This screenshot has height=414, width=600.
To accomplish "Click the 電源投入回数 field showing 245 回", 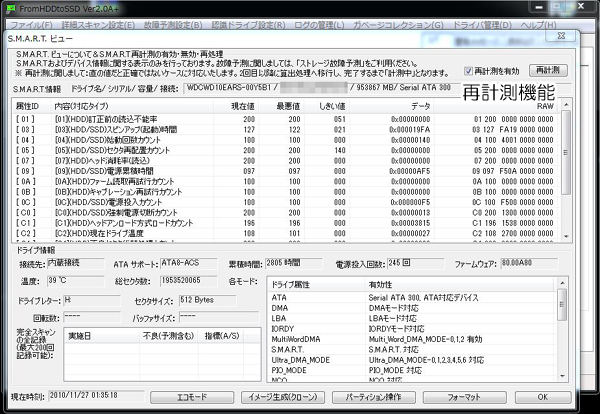I will (x=416, y=263).
